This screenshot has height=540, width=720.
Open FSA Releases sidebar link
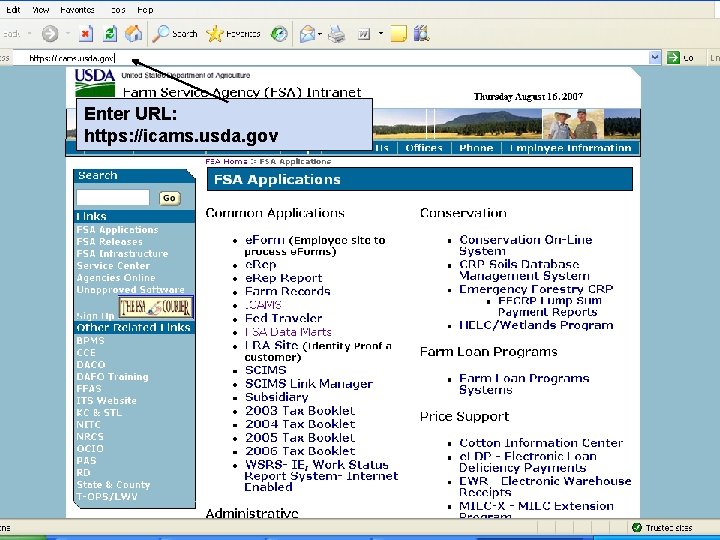109,242
